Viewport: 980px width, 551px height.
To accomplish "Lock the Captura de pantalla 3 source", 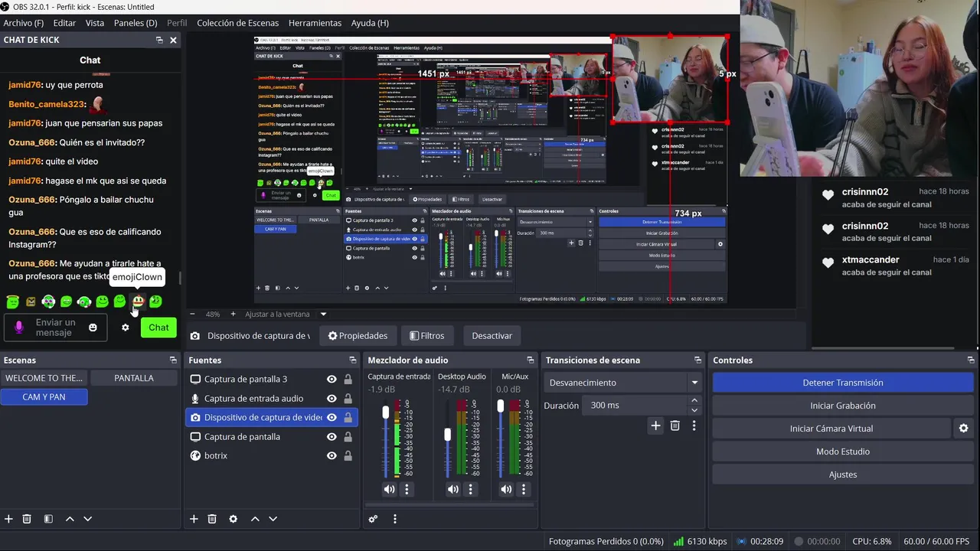I will (348, 379).
